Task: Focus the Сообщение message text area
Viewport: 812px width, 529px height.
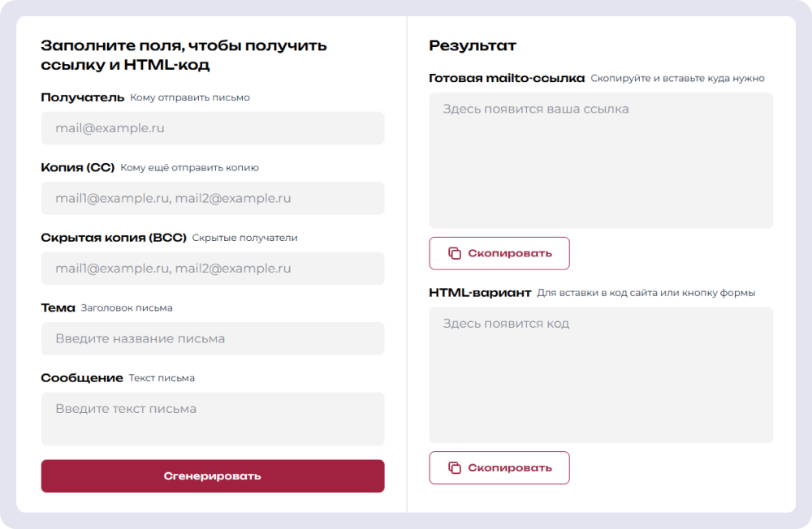Action: click(213, 419)
